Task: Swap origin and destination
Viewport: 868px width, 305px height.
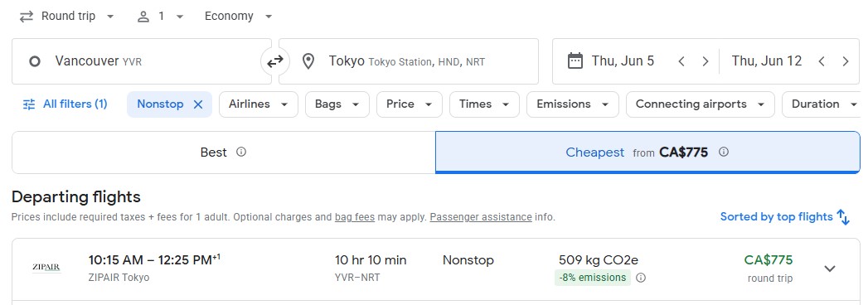Action: 275,61
